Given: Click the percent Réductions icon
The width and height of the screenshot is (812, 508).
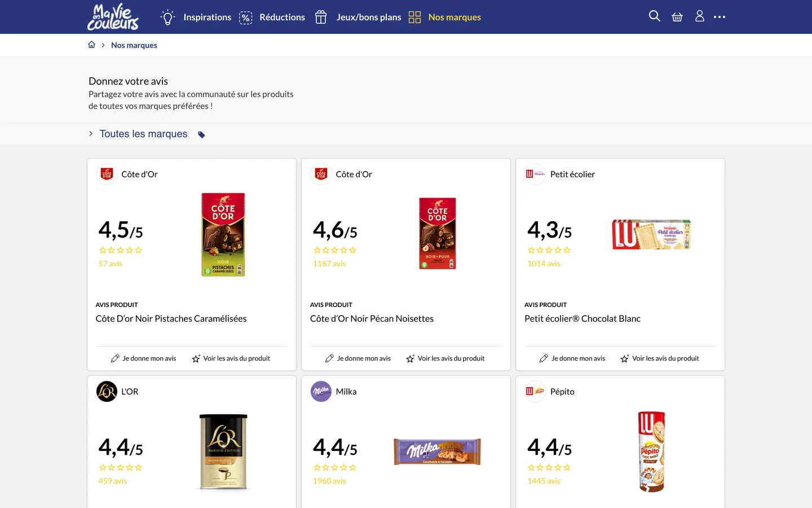Looking at the screenshot, I should [x=245, y=17].
